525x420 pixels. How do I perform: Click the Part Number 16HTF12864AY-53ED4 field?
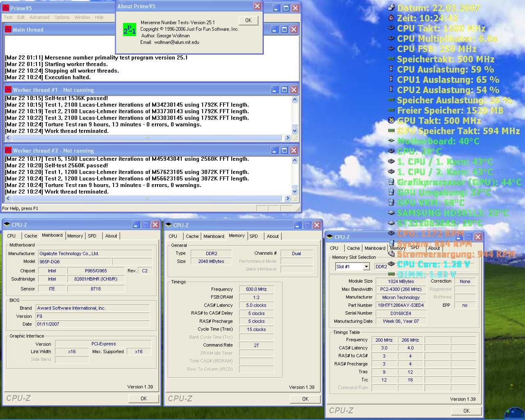coord(401,305)
